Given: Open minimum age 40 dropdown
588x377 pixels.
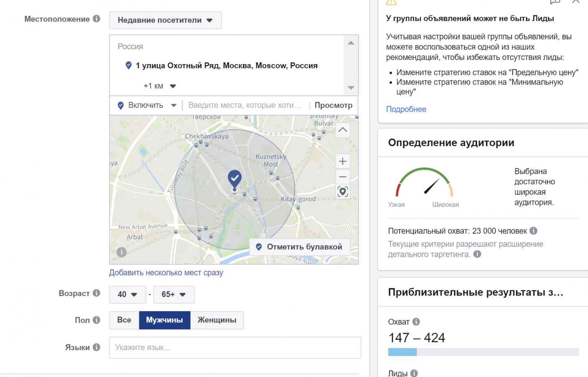Looking at the screenshot, I should click(x=128, y=294).
